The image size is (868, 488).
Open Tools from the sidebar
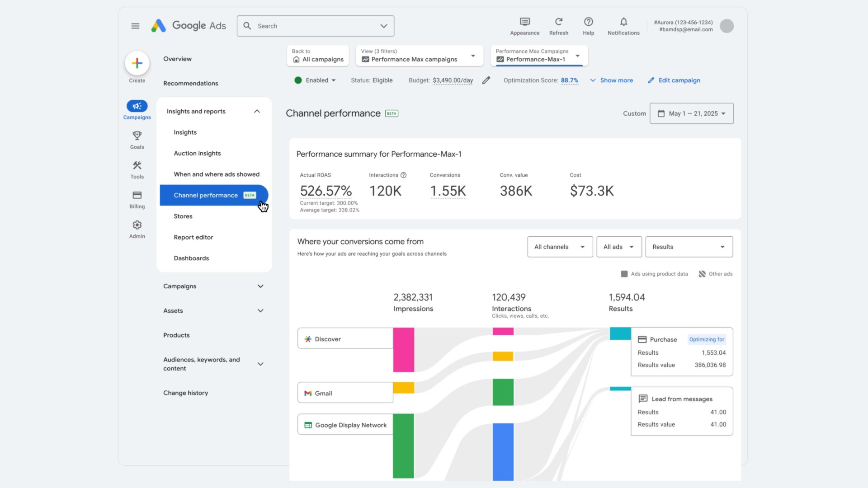(x=137, y=169)
